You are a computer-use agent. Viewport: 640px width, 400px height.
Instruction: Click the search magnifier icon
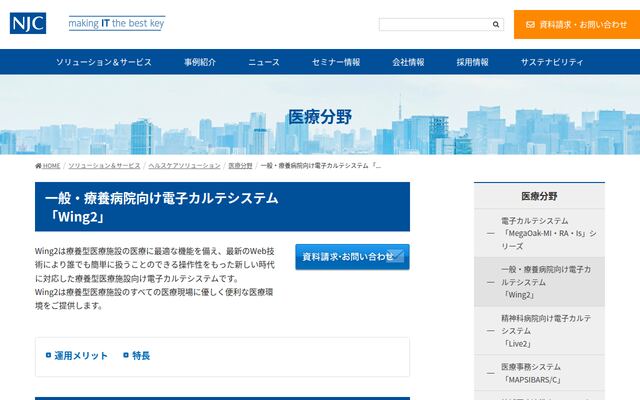(496, 24)
